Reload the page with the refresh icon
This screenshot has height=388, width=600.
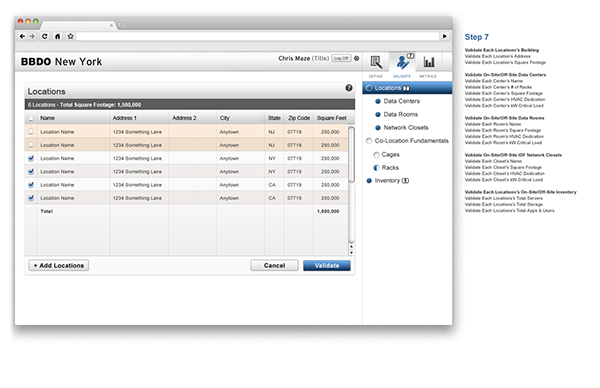click(45, 36)
